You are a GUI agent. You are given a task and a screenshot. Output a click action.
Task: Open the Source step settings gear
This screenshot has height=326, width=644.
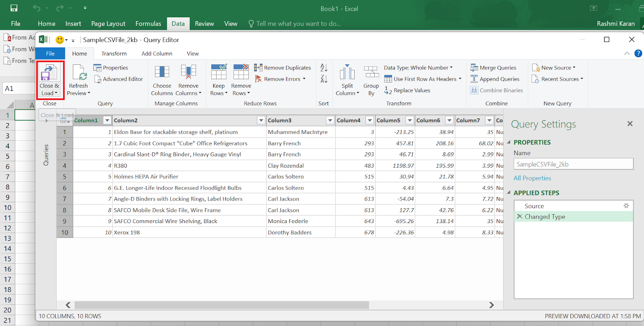tap(626, 205)
